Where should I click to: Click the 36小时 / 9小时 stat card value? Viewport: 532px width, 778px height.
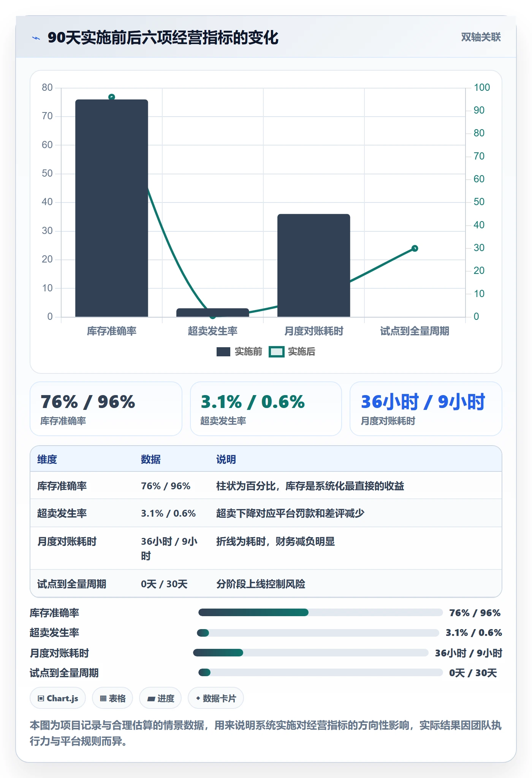coord(423,402)
